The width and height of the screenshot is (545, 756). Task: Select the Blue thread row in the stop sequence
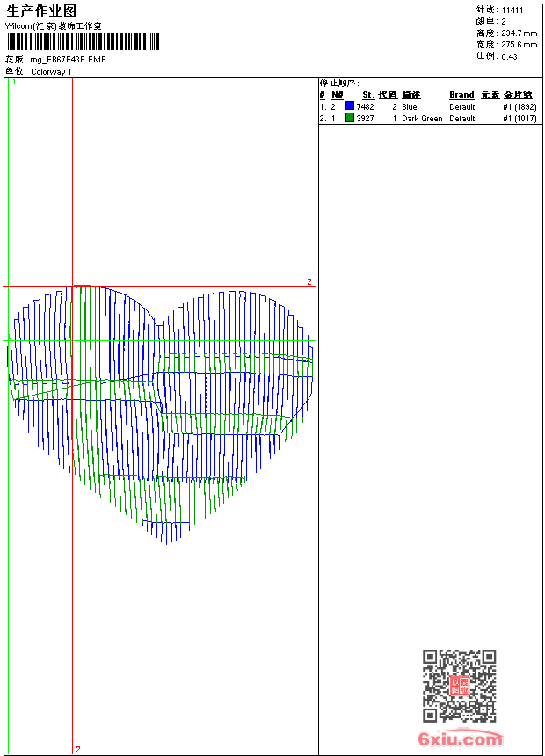422,106
